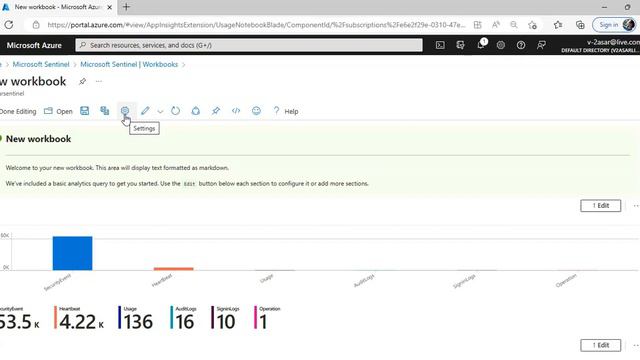The width and height of the screenshot is (640, 360).
Task: Select the Heartbeat 4.22 K tile
Action: [x=79, y=318]
